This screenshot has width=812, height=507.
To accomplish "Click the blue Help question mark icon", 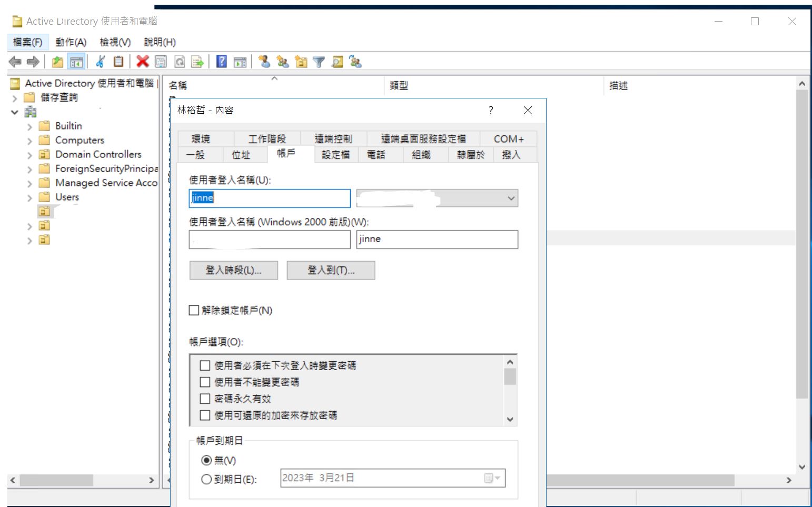I will 222,62.
